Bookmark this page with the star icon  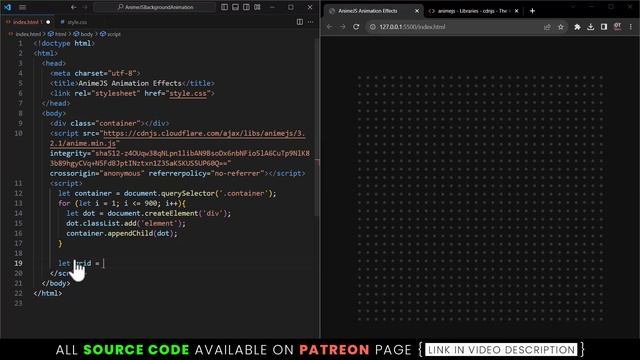pyautogui.click(x=561, y=27)
